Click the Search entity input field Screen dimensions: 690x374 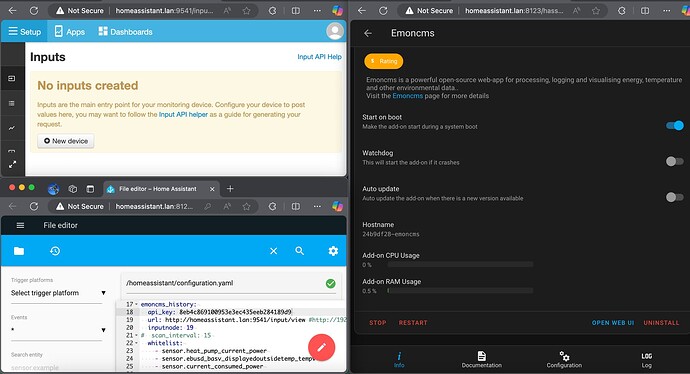[x=58, y=367]
